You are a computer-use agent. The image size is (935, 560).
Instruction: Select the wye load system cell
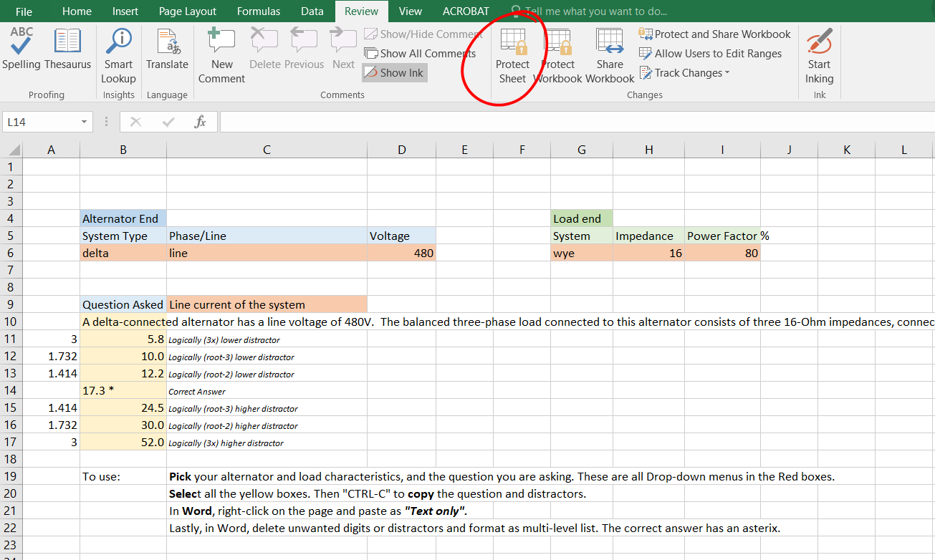point(582,253)
